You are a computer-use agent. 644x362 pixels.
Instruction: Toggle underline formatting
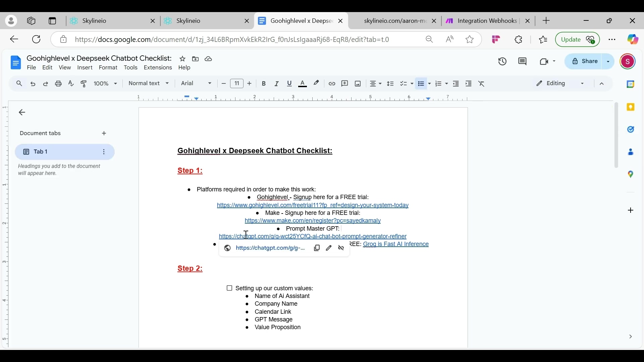290,84
